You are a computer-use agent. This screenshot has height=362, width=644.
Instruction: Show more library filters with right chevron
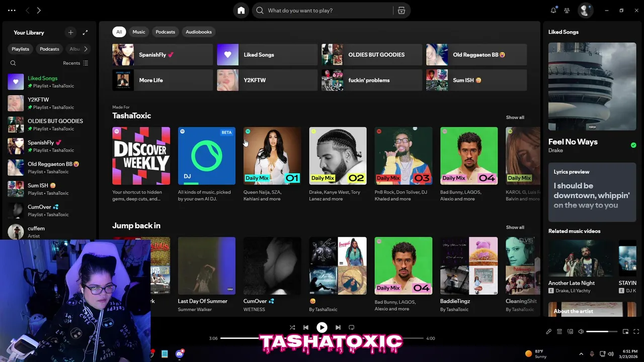point(86,49)
